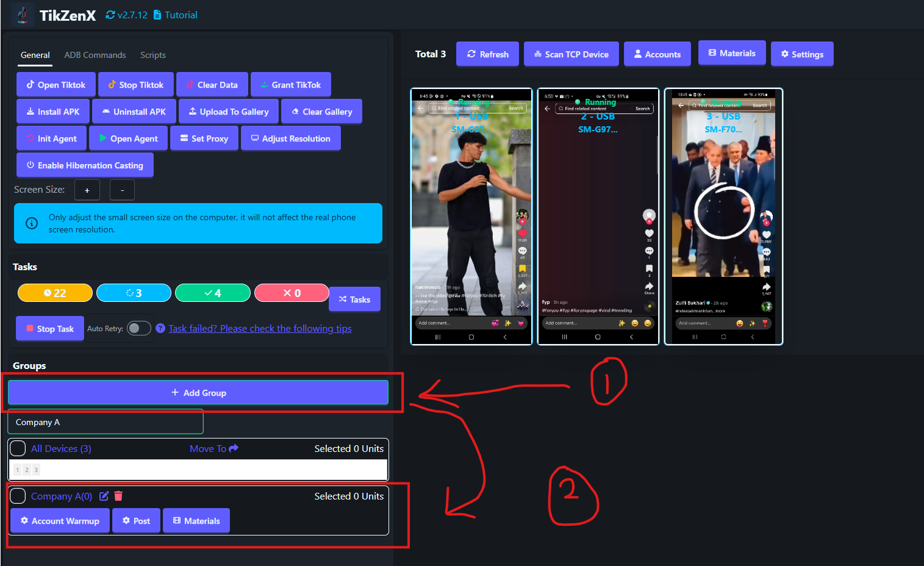924x566 pixels.
Task: Click the red trash delete group icon
Action: coord(118,496)
